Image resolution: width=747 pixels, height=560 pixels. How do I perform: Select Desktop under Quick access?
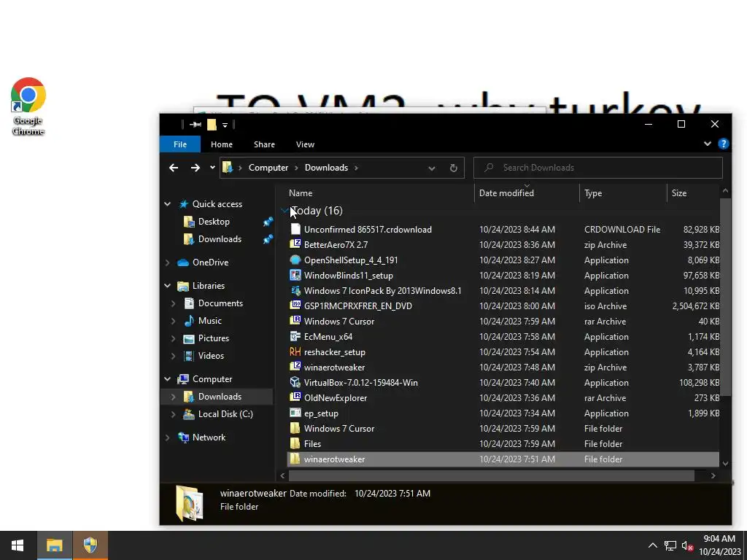coord(214,222)
